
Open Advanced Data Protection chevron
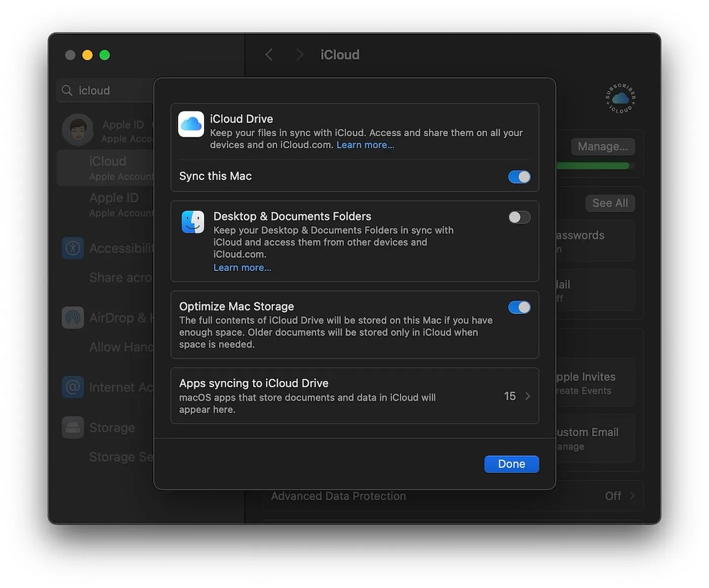(x=632, y=496)
